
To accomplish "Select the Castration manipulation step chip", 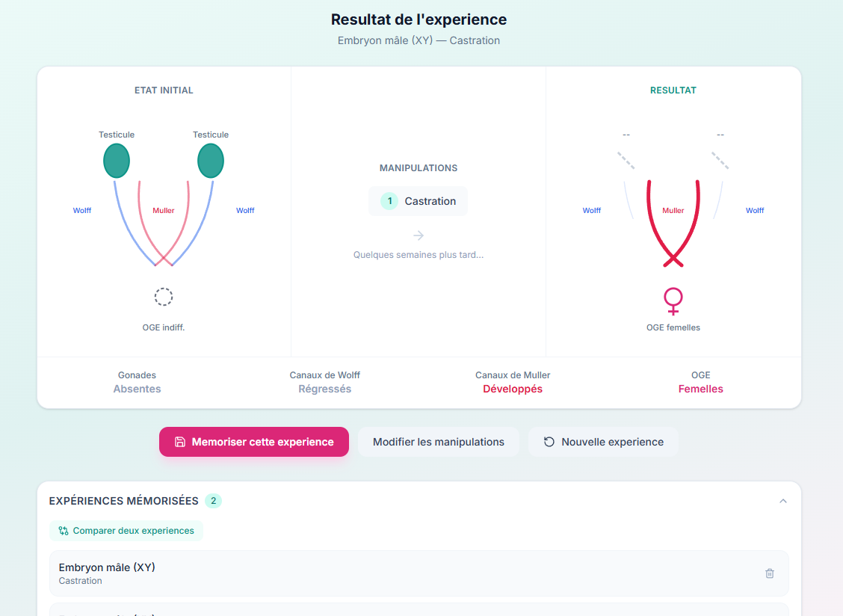I will click(x=419, y=201).
